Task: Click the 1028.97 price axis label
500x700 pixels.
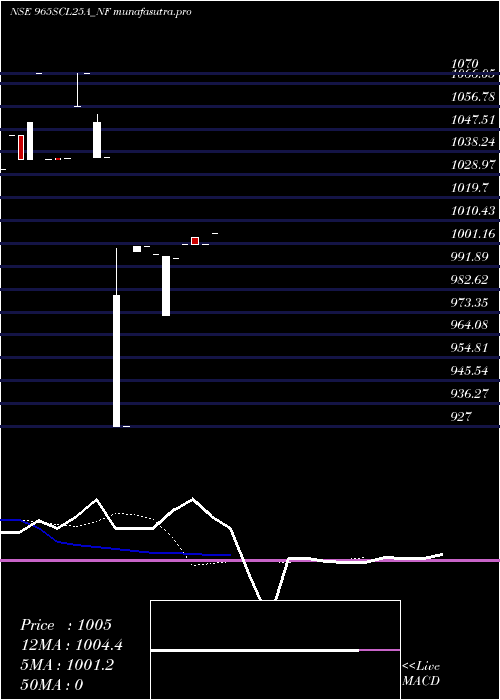Action: tap(473, 165)
